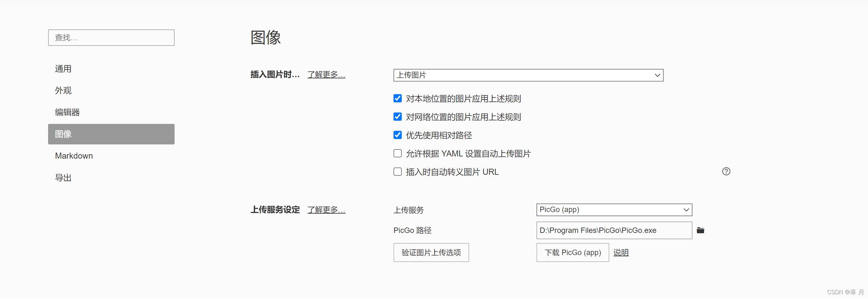
Task: Go to Markdown settings section
Action: click(111, 156)
